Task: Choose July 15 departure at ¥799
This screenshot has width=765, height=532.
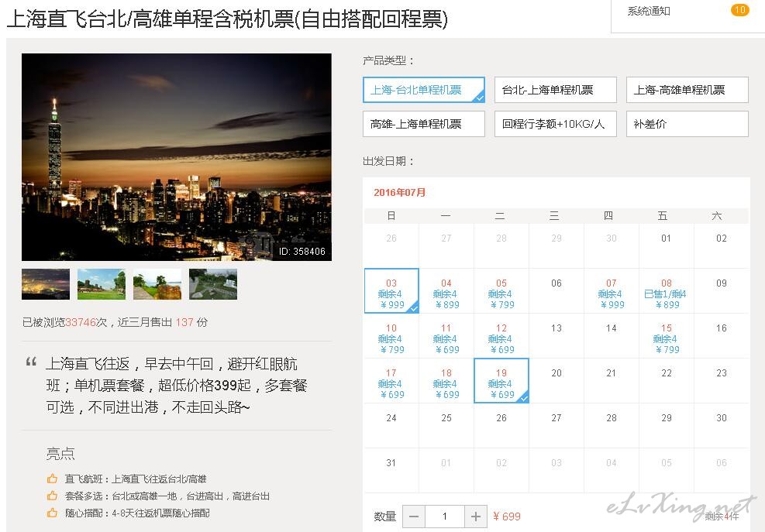Action: [667, 335]
